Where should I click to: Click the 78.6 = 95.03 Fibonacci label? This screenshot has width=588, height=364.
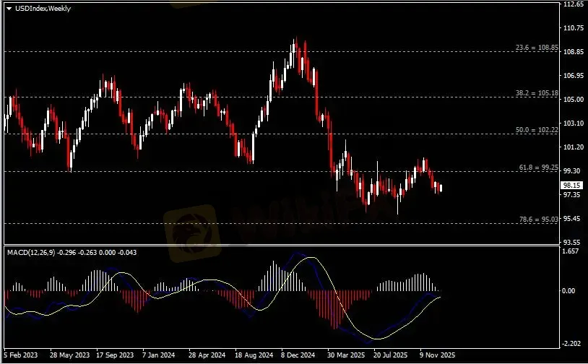click(538, 219)
